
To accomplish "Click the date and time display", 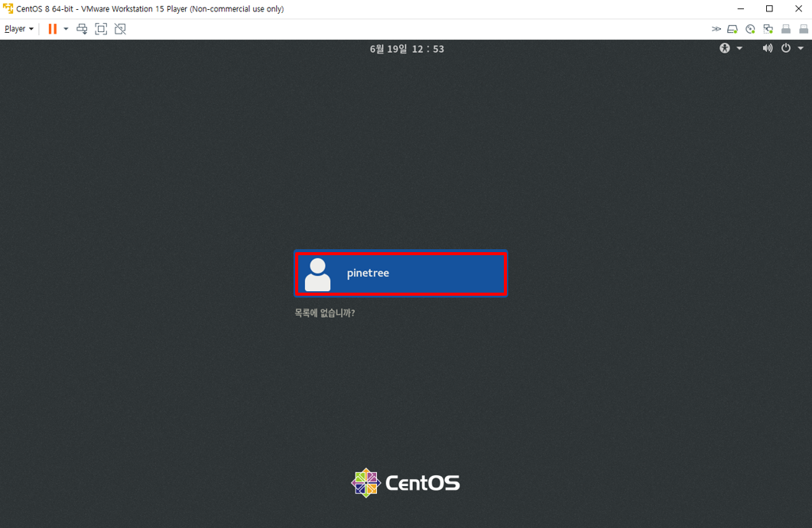I will (407, 49).
